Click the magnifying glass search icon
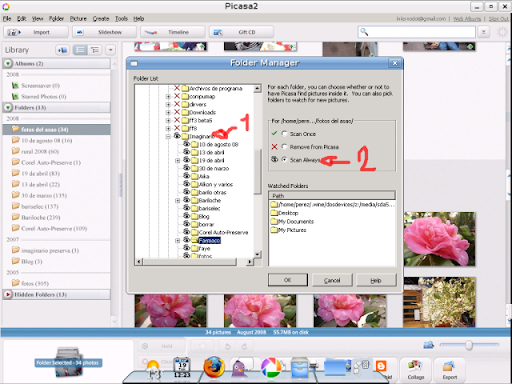 [x=364, y=32]
